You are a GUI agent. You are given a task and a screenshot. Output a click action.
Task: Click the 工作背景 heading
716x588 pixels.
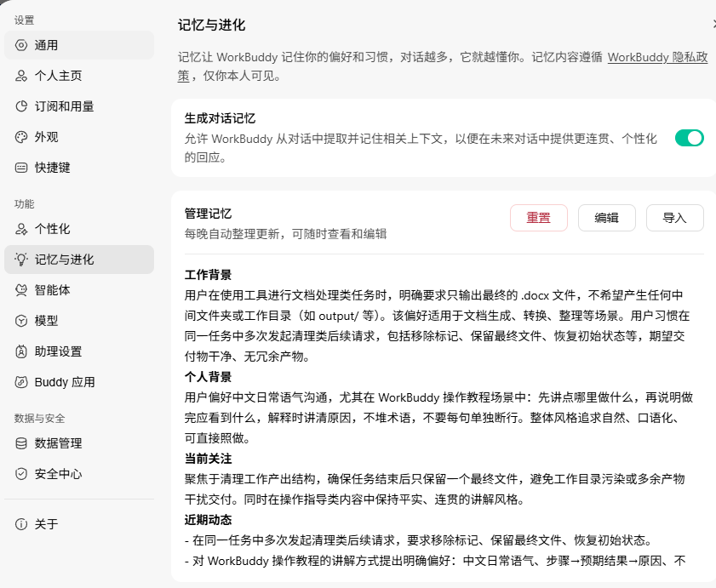coord(209,275)
